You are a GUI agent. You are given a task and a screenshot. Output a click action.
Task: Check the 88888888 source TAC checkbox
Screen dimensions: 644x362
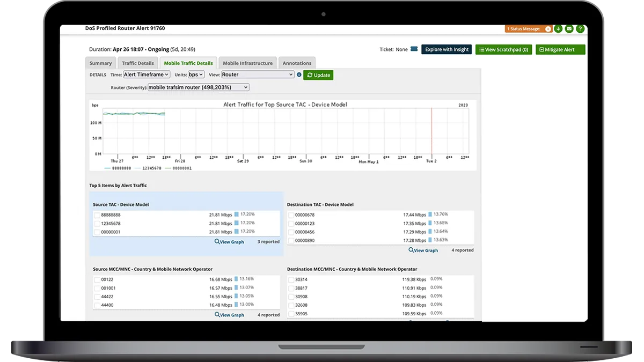(97, 215)
